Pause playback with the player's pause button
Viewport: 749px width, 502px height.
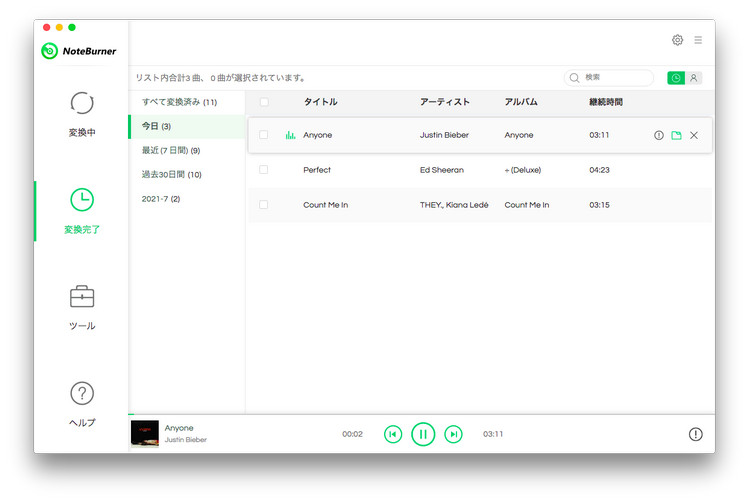[423, 434]
